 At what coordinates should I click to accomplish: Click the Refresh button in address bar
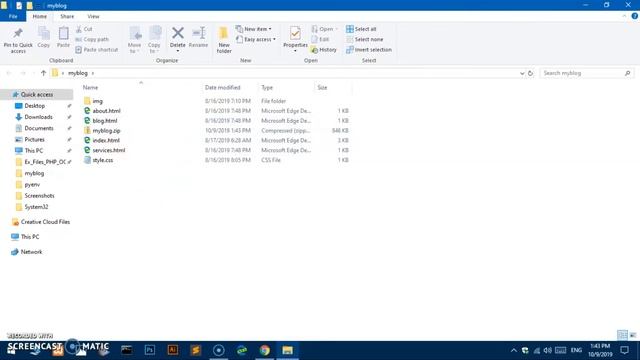pyautogui.click(x=530, y=73)
